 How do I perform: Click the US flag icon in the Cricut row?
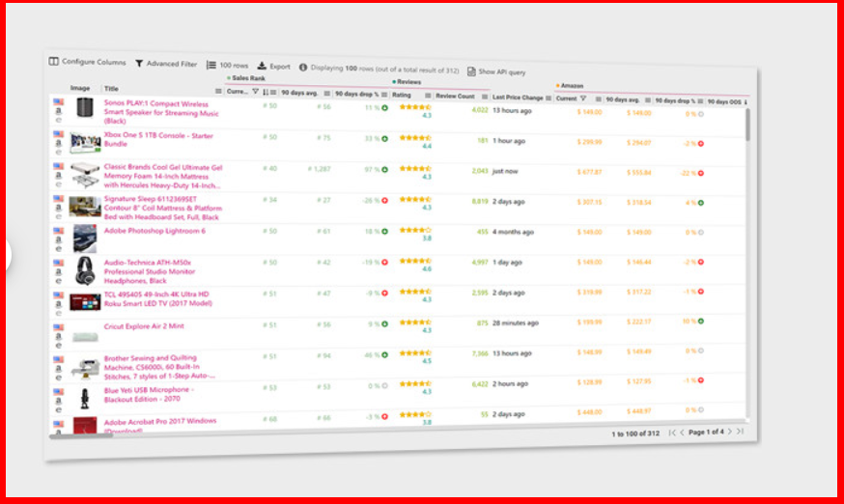[58, 327]
